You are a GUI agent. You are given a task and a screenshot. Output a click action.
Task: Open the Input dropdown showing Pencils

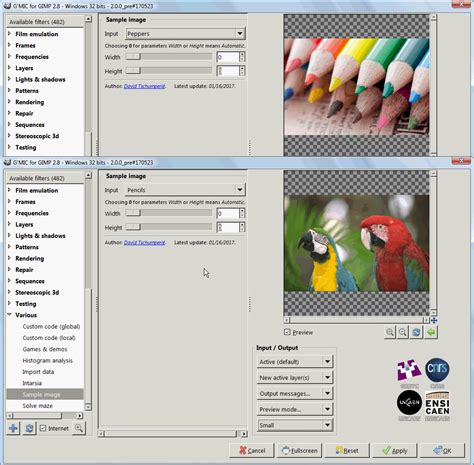pyautogui.click(x=186, y=190)
